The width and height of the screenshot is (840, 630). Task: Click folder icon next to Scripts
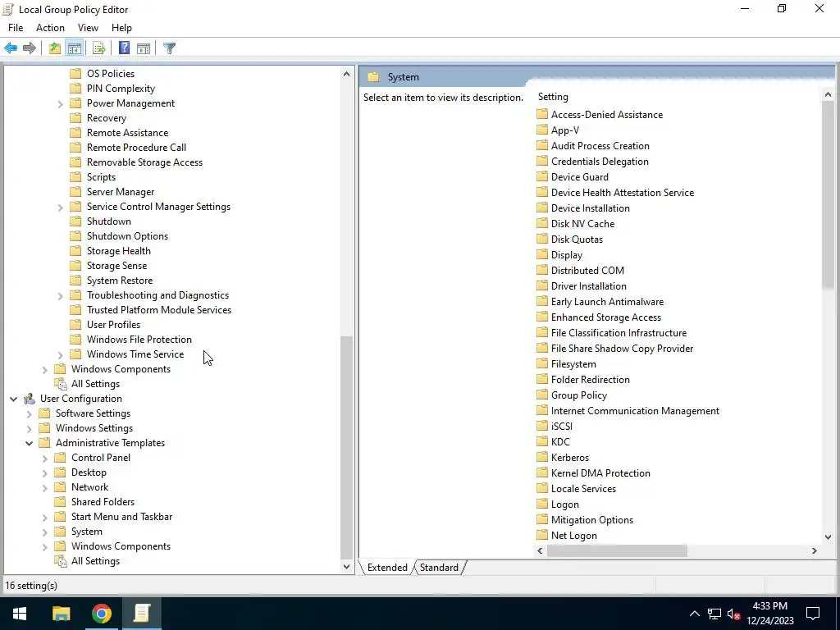coord(76,177)
